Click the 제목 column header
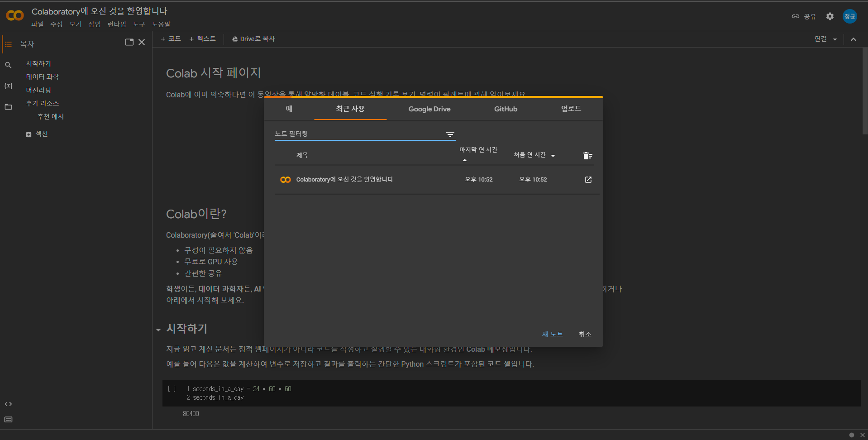The image size is (868, 440). (302, 155)
